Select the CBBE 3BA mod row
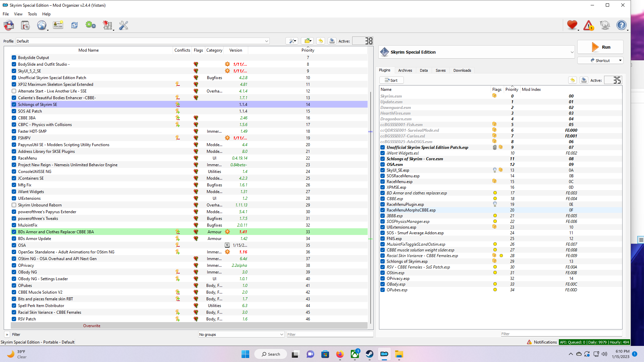Viewport: 644px width, 362px height. 189,118
